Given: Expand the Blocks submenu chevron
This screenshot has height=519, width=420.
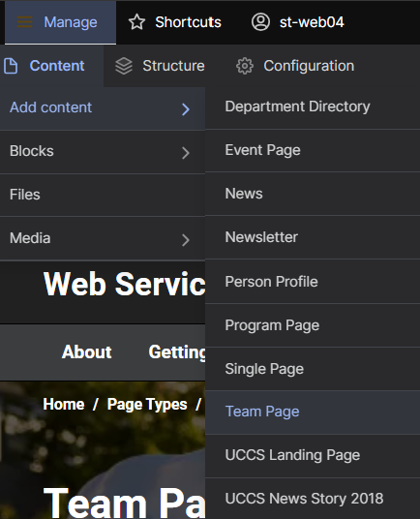Looking at the screenshot, I should (x=186, y=153).
